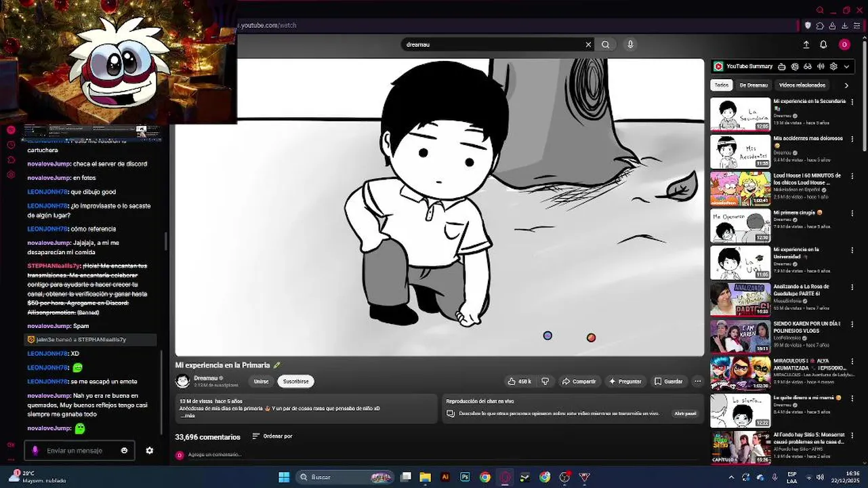868x488 pixels.
Task: Open the chat emoji picker icon
Action: point(124,451)
